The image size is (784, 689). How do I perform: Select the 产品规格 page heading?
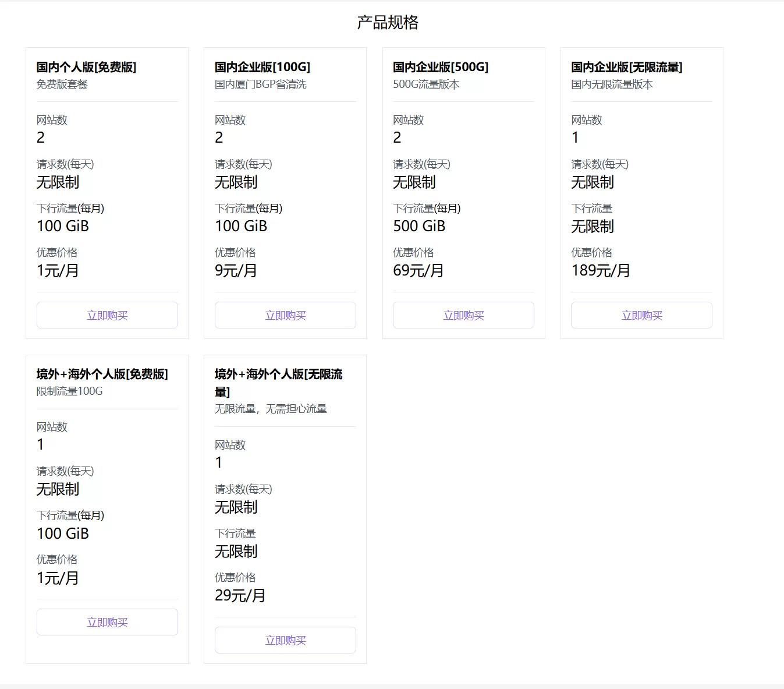(388, 23)
